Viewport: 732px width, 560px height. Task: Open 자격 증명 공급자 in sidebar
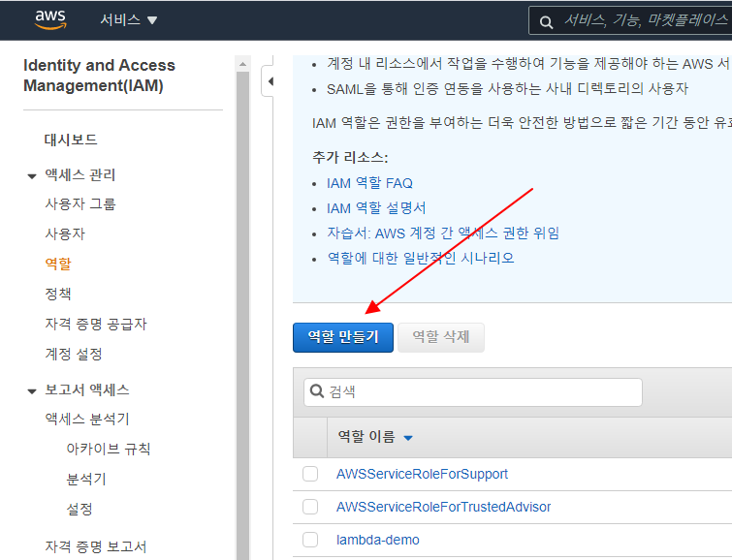96,324
